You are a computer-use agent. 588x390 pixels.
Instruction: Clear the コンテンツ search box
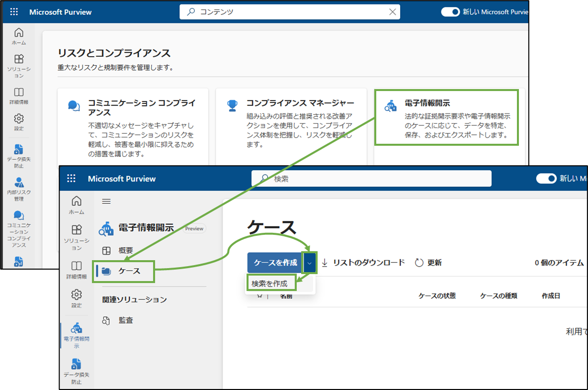point(392,12)
